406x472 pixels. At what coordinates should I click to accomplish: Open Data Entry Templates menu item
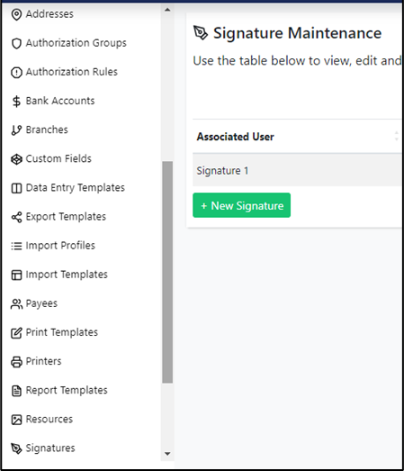[75, 188]
